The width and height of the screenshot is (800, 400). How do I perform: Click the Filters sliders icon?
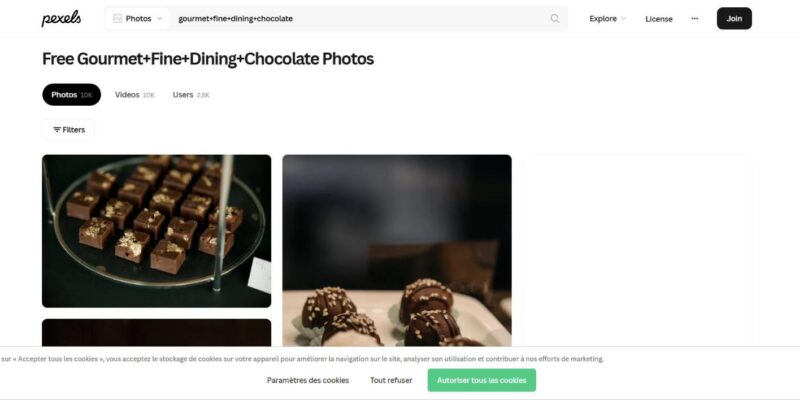[x=57, y=130]
